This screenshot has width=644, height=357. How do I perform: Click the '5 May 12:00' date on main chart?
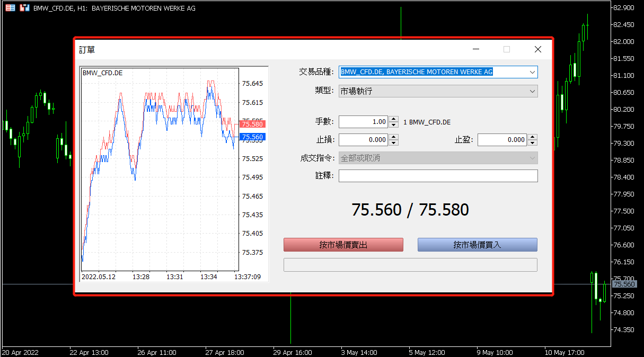click(x=427, y=352)
